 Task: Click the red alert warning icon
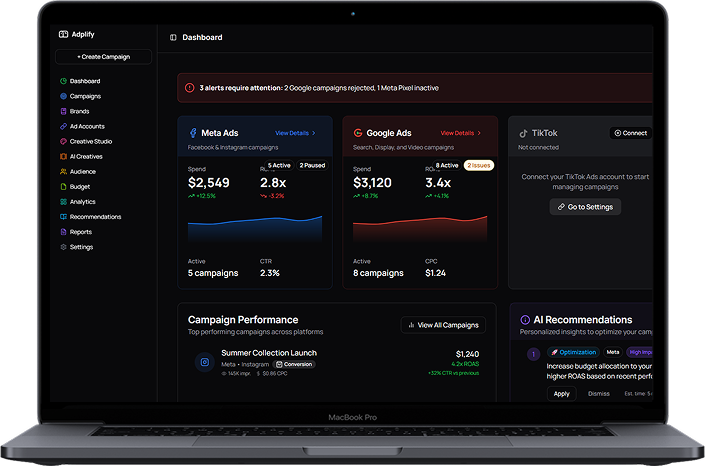190,88
